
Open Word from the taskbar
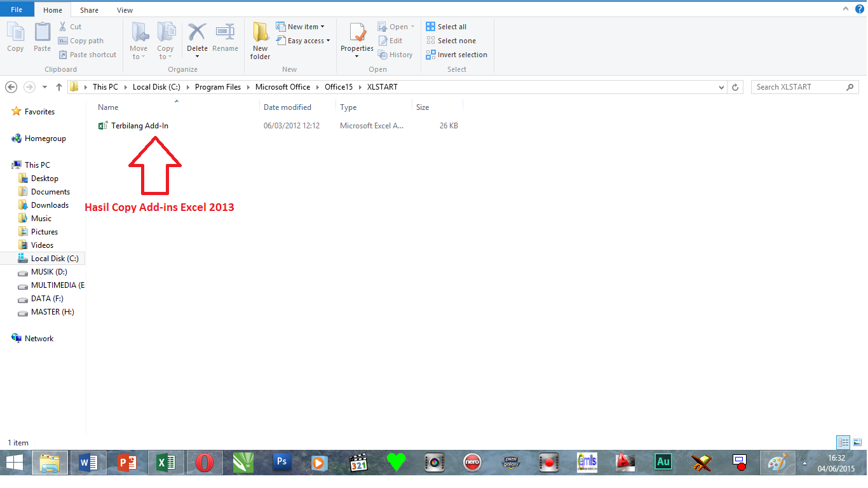[x=88, y=463]
